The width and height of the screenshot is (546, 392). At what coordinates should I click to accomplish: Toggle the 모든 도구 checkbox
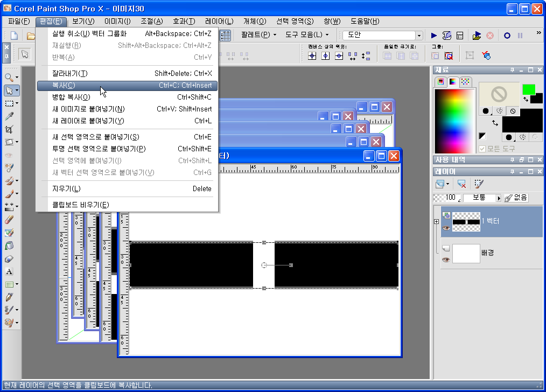tap(482, 149)
